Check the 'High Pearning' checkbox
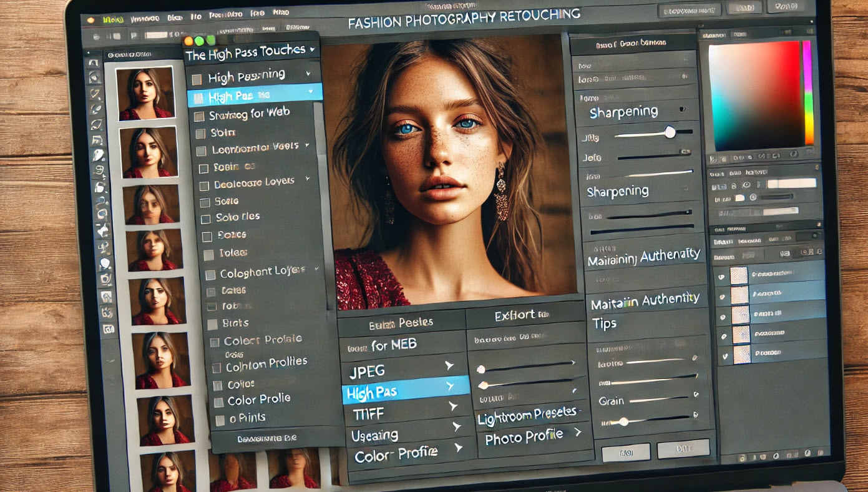Viewport: 868px width, 492px height. (197, 79)
